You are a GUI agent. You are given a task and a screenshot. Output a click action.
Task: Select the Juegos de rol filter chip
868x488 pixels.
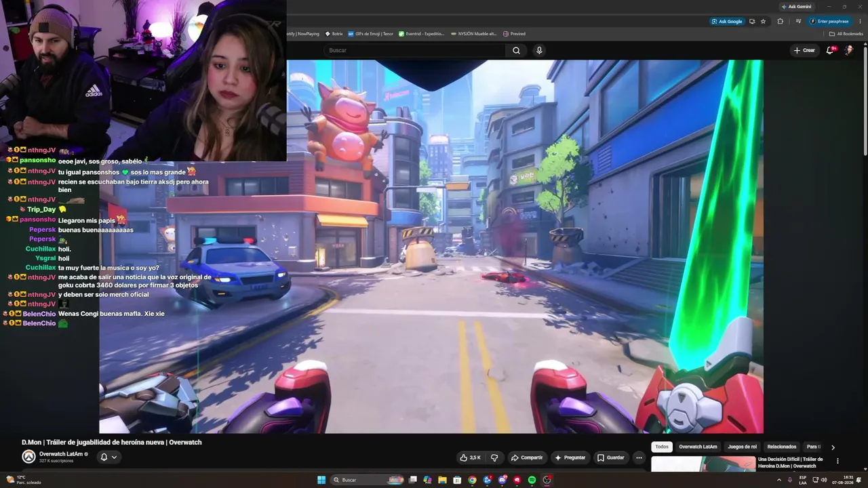coord(742,447)
